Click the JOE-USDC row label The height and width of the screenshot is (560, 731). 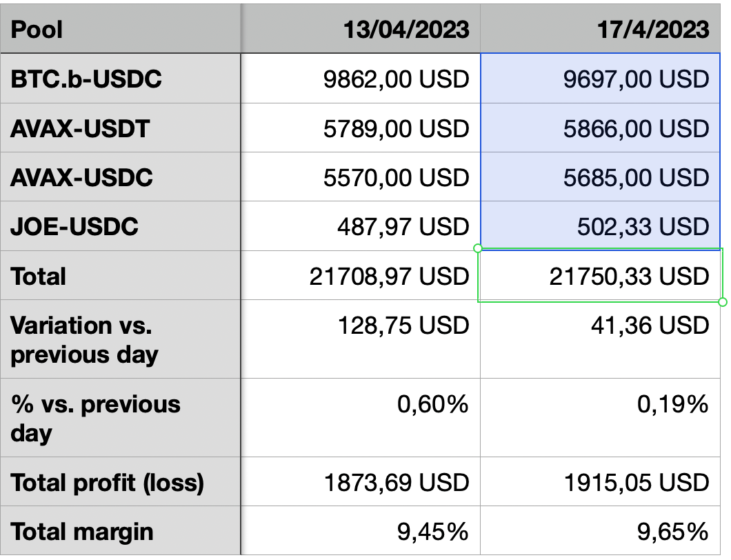point(121,226)
